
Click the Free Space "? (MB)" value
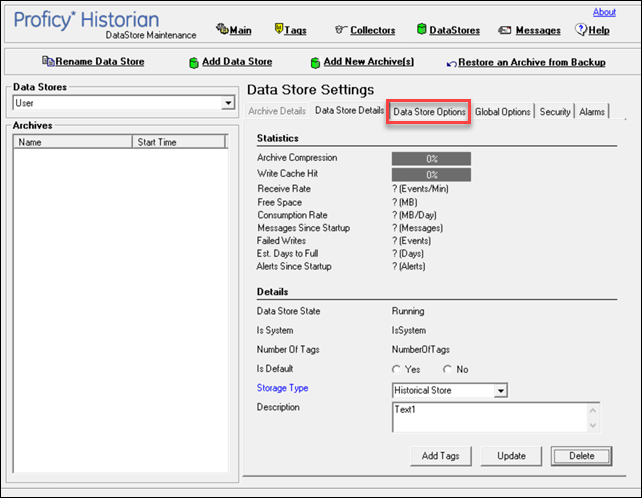(x=405, y=202)
